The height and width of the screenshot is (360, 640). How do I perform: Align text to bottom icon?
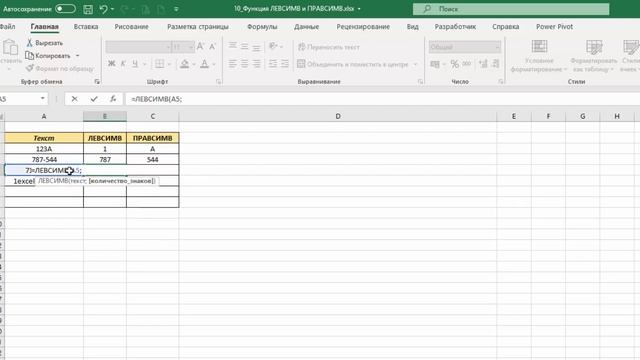tap(256, 47)
